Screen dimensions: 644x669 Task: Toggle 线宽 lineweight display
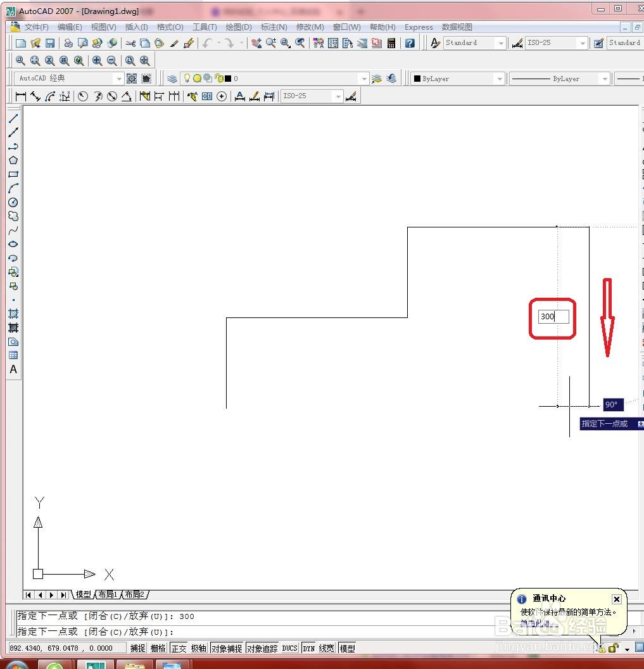pyautogui.click(x=327, y=648)
